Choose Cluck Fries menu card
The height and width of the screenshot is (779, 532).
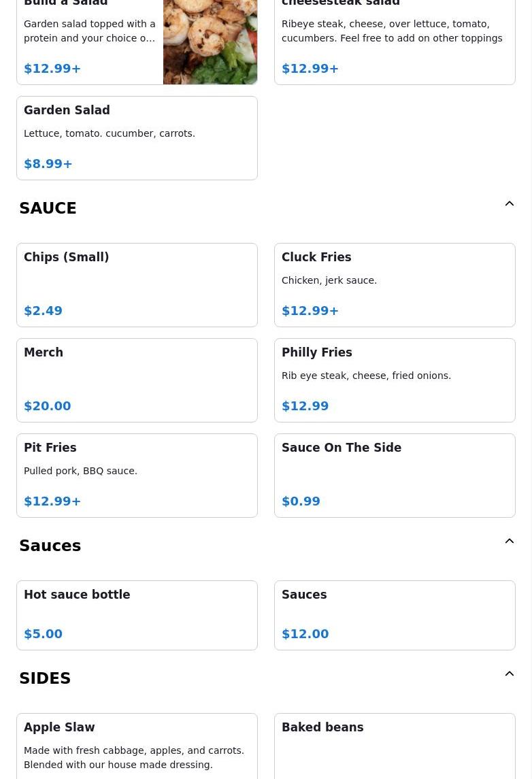[395, 285]
